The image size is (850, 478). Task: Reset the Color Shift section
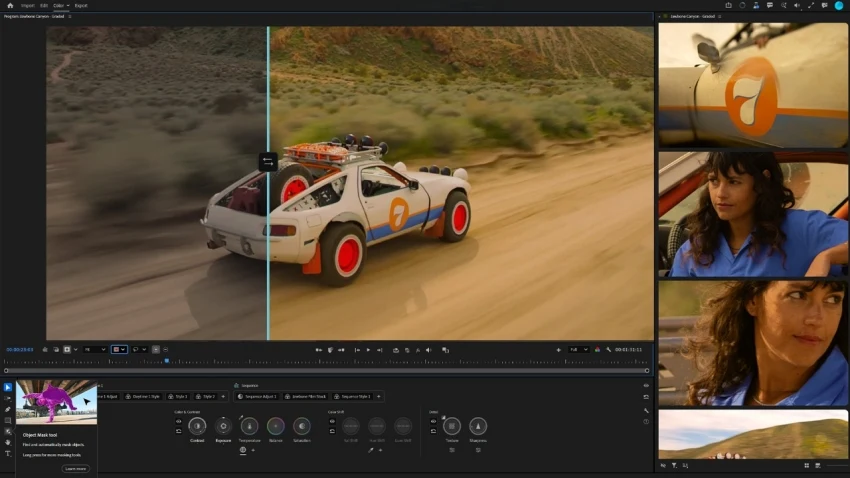click(x=332, y=431)
